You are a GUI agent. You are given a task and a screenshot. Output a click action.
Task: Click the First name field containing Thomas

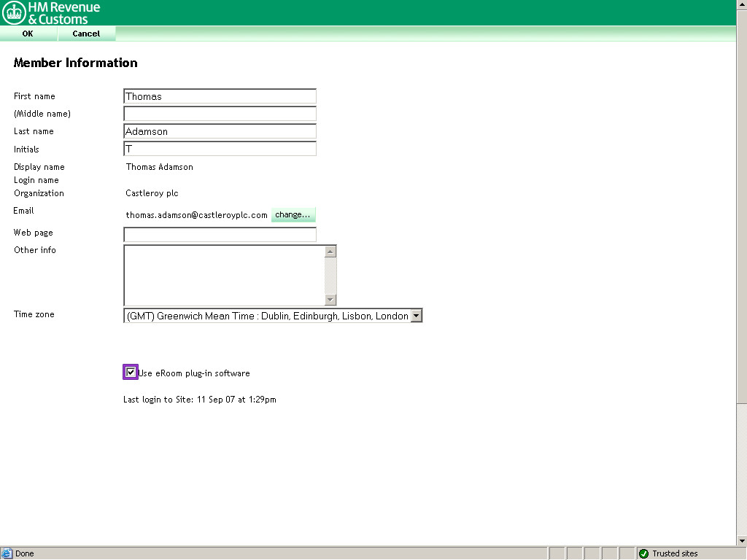(220, 96)
